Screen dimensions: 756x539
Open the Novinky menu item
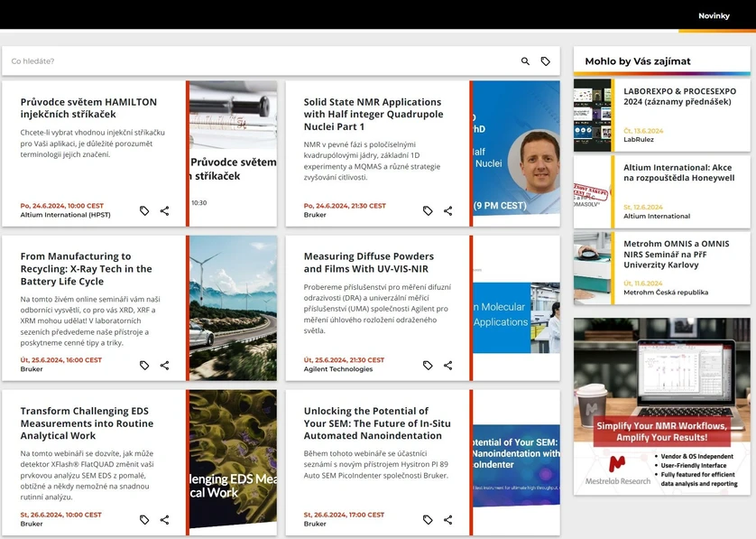pyautogui.click(x=714, y=16)
